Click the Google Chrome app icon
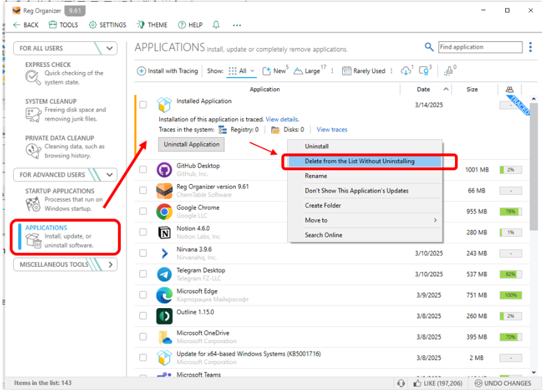 tap(164, 212)
